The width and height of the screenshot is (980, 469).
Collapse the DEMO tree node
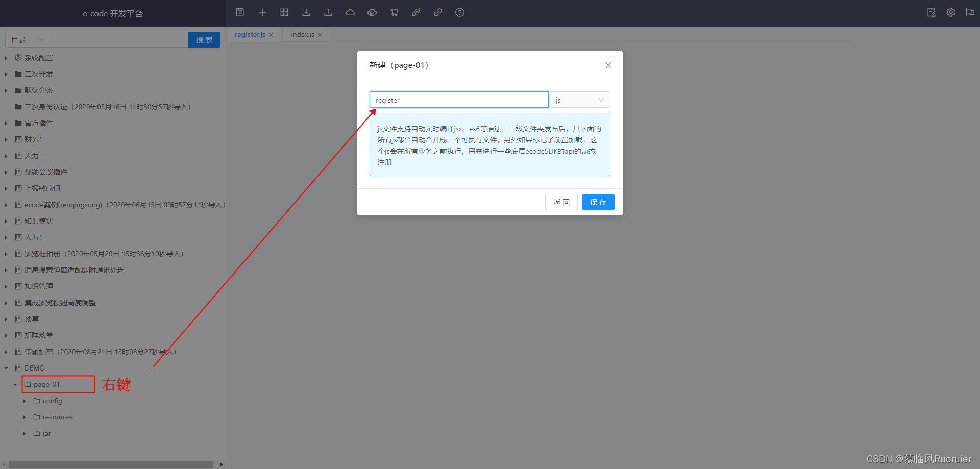[6, 368]
